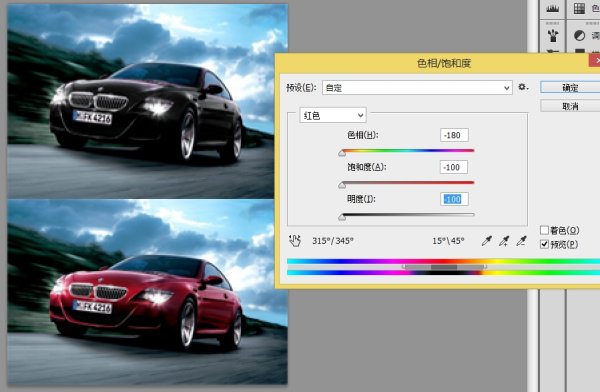
Task: Select the first eyedropper tool
Action: (486, 241)
